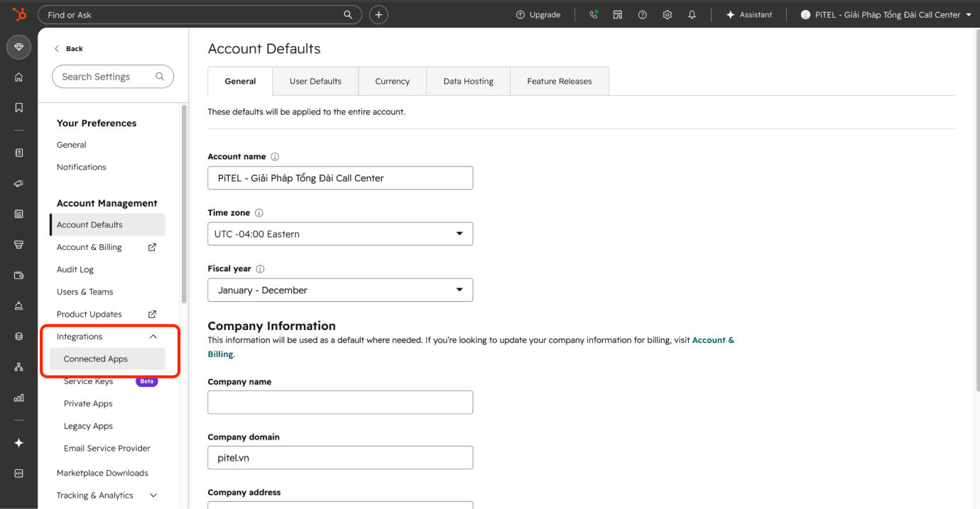
Task: Open the Sales funnel icon in rail
Action: tap(19, 244)
